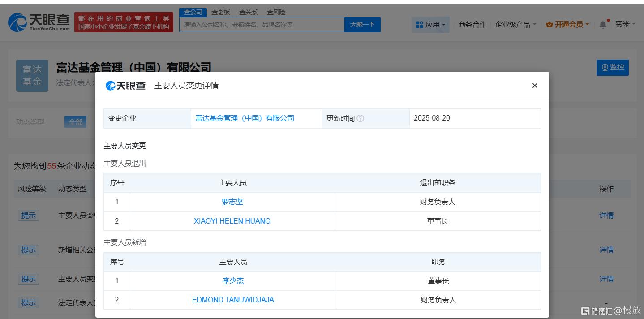The height and width of the screenshot is (319, 644).
Task: Close the 主要人员变更详情 dialog
Action: [534, 86]
